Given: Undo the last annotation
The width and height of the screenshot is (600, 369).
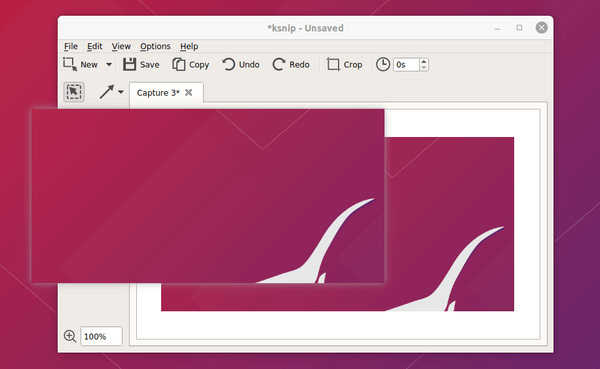Looking at the screenshot, I should click(228, 64).
